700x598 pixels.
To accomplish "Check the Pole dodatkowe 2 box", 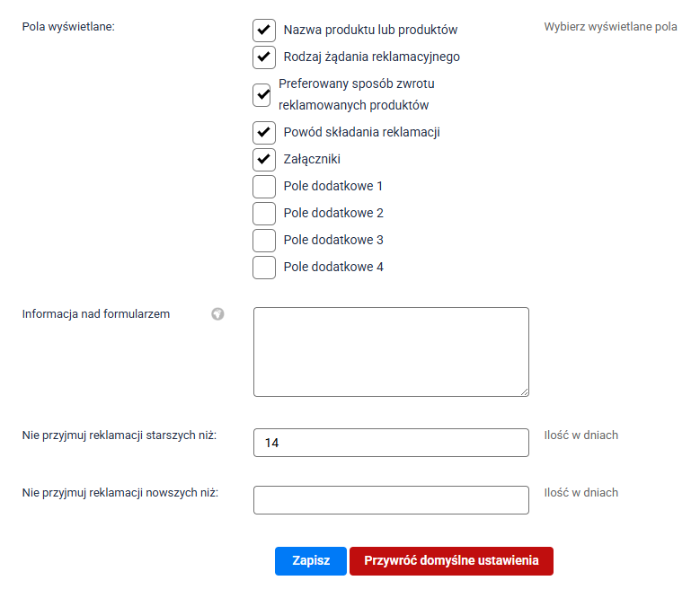I will 264,213.
